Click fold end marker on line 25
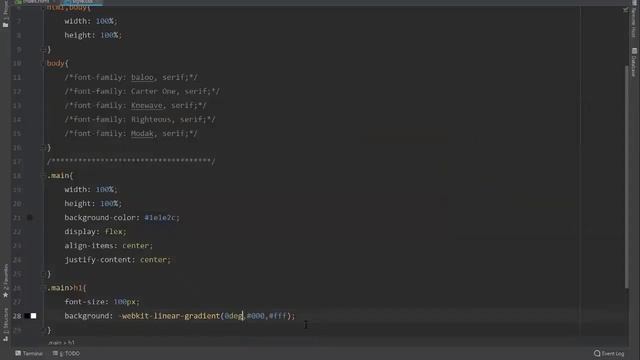This screenshot has height=360, width=640. [43, 274]
